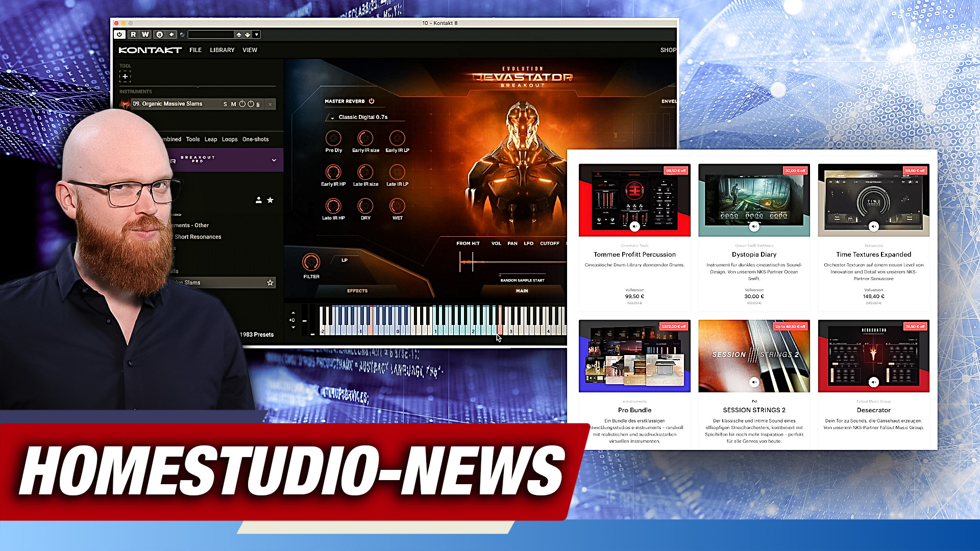Play sound preview on Tommee Profitt Percussion
The image size is (980, 551).
pos(634,227)
